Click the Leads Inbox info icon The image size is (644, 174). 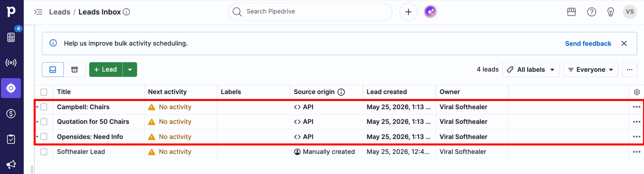(x=126, y=12)
